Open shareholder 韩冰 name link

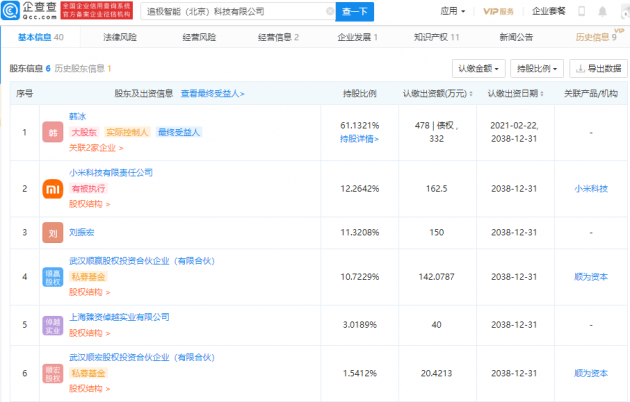coord(78,116)
